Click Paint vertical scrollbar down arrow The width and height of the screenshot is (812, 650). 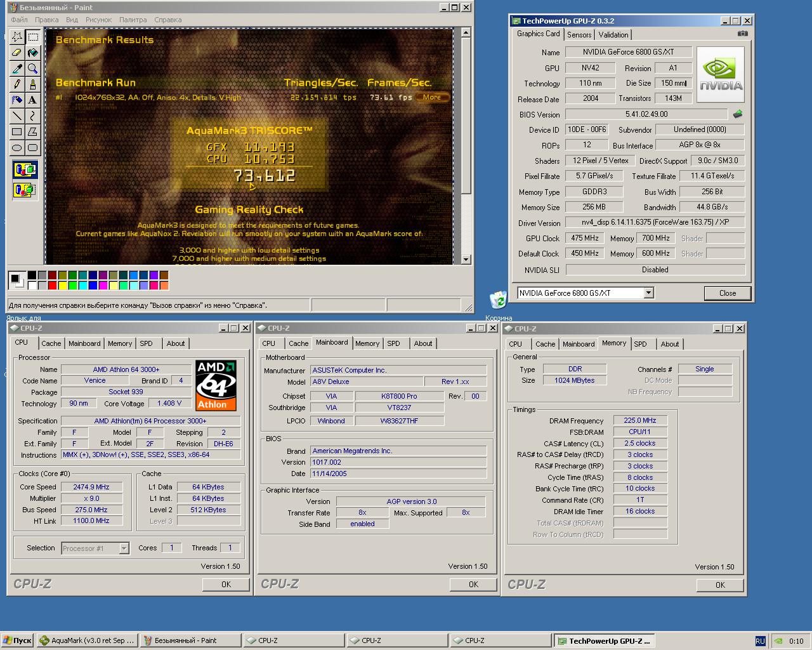(466, 259)
